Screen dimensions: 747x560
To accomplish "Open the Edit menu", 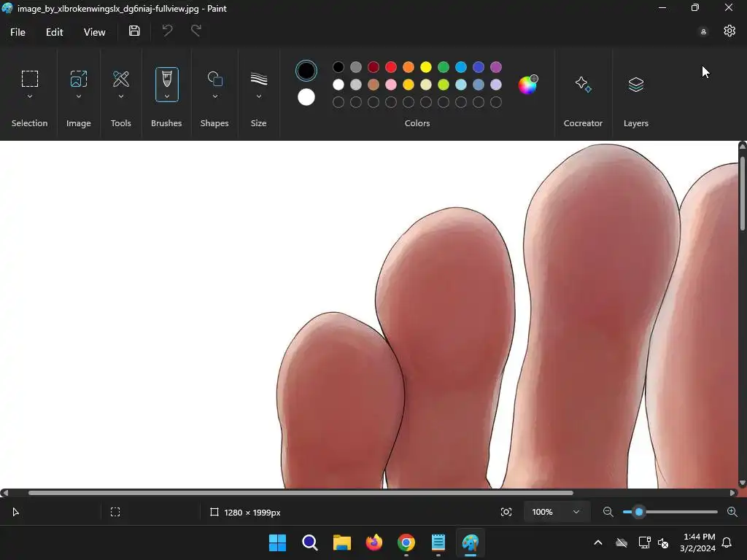I will pos(54,32).
